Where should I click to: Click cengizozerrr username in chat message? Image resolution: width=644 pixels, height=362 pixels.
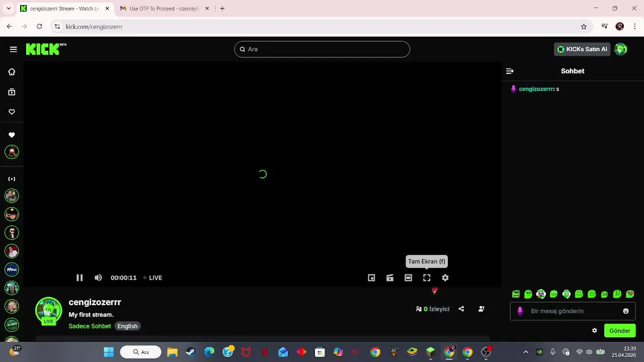tap(536, 89)
